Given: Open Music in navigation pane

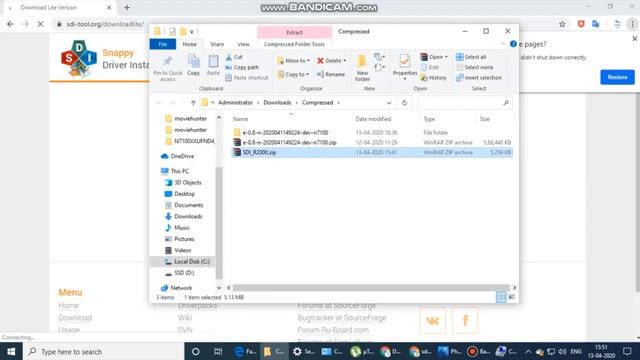Looking at the screenshot, I should coord(182,228).
